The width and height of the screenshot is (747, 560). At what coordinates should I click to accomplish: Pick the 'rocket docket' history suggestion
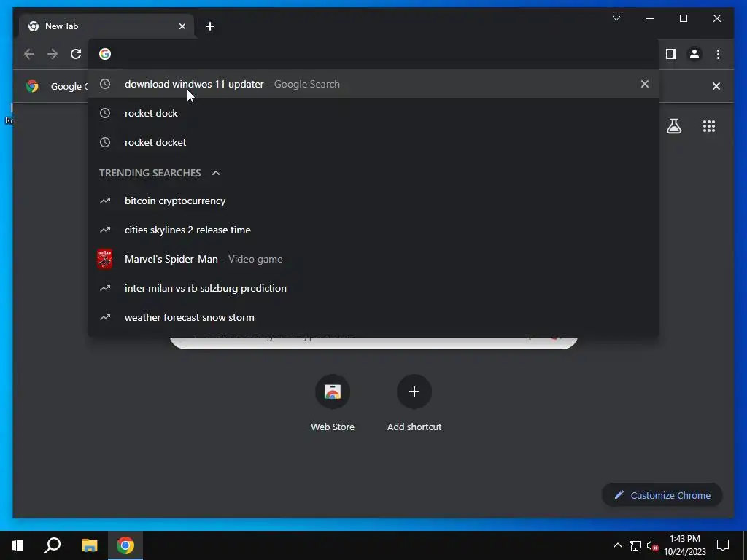click(373, 142)
